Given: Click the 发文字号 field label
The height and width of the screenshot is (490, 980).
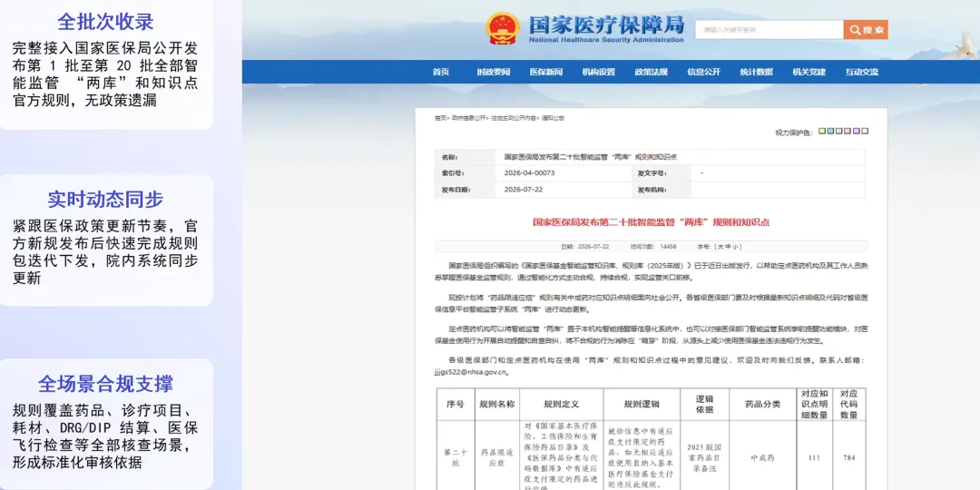Looking at the screenshot, I should tap(652, 172).
